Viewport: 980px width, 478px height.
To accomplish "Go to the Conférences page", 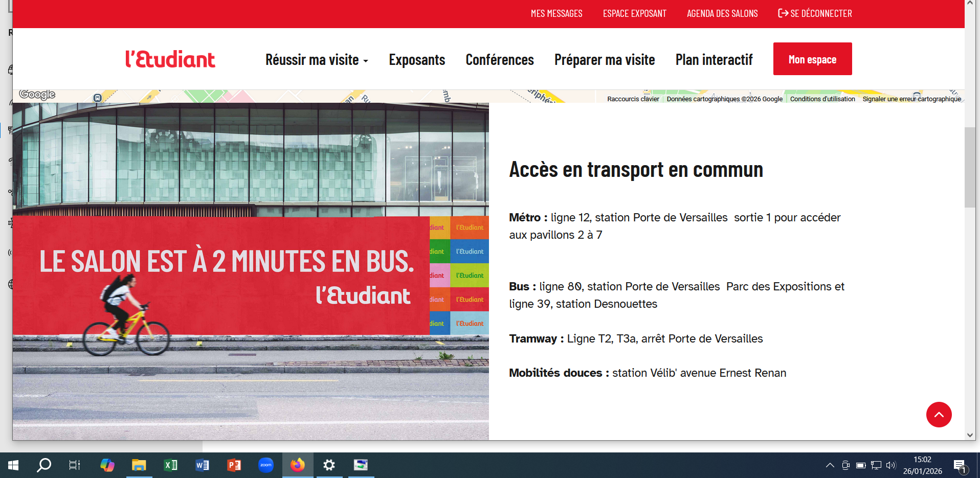I will (x=499, y=60).
